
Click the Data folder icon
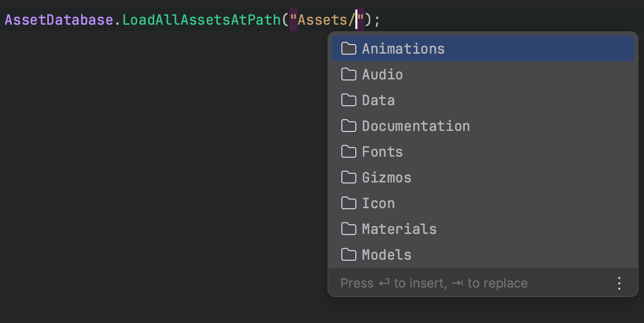click(349, 100)
